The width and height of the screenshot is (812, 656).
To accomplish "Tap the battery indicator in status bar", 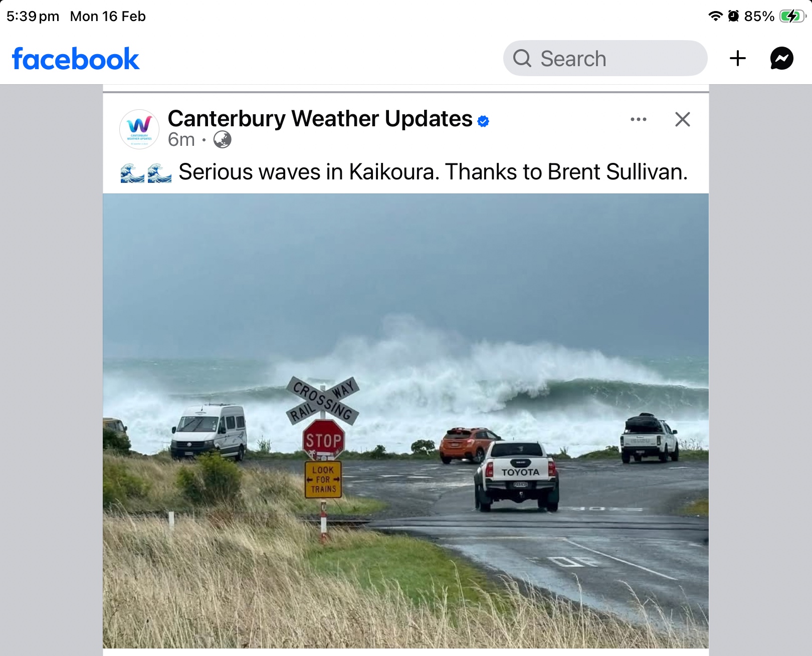I will pos(792,17).
